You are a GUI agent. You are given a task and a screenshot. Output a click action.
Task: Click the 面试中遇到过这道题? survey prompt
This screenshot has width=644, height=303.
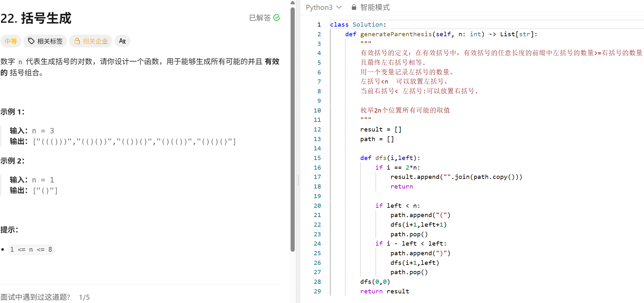[35, 297]
